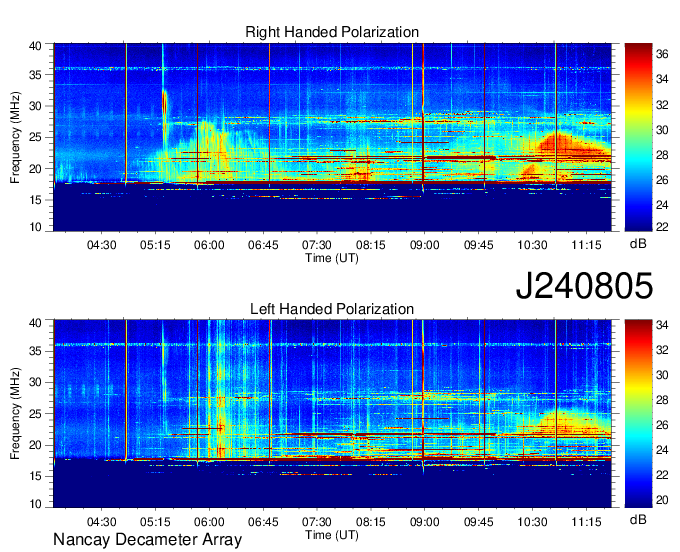Click 10:30 tick under Left Handed plot

point(532,522)
